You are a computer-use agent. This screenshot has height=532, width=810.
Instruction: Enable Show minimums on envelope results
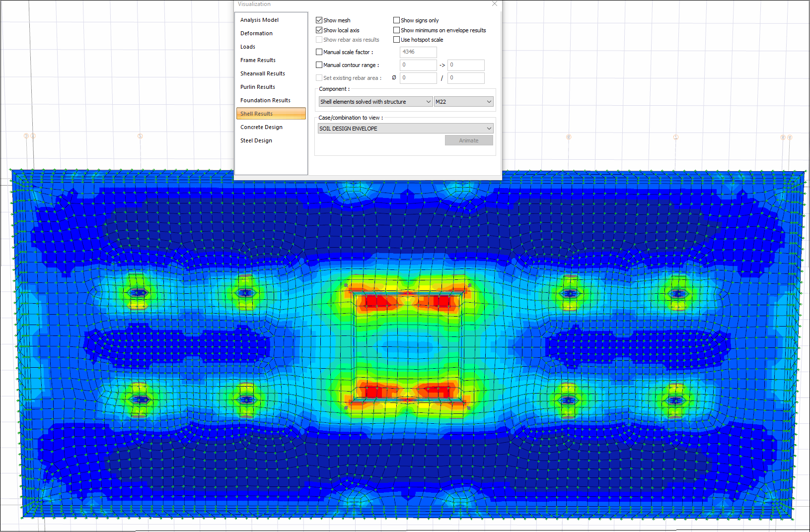tap(396, 30)
